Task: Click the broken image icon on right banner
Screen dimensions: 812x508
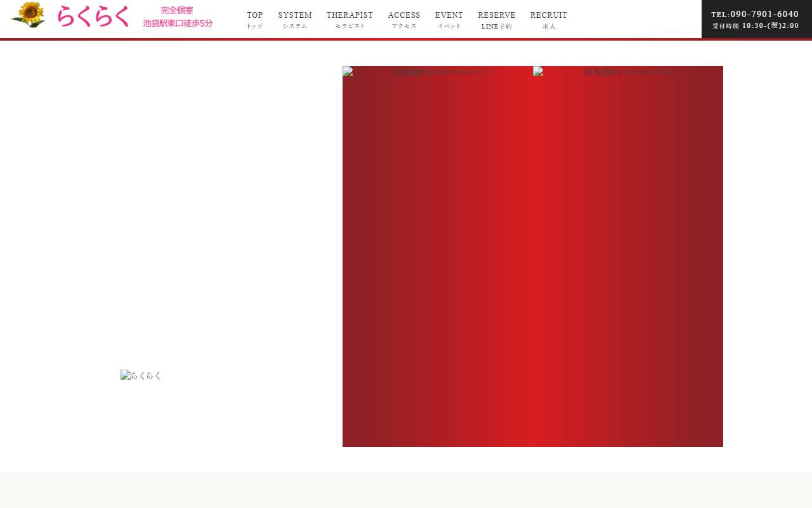Action: (538, 72)
